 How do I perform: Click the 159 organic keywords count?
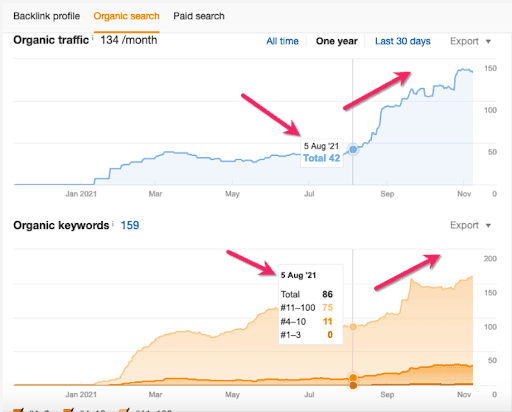pyautogui.click(x=130, y=225)
